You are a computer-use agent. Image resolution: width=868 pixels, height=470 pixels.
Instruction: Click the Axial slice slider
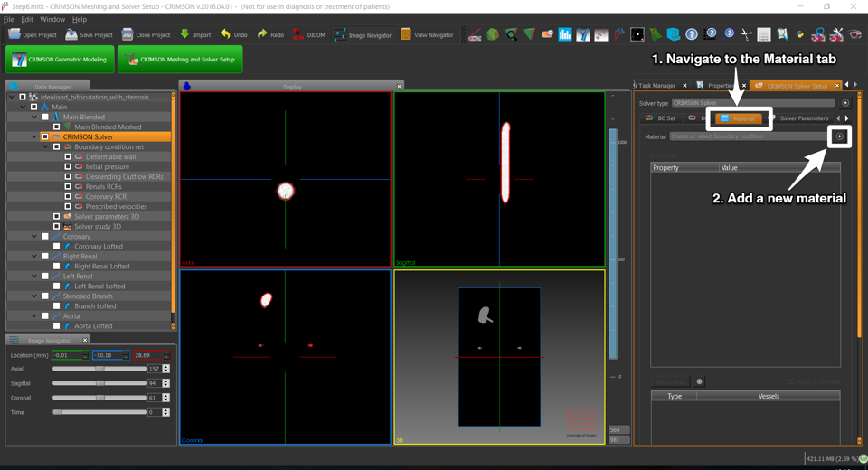pyautogui.click(x=99, y=369)
